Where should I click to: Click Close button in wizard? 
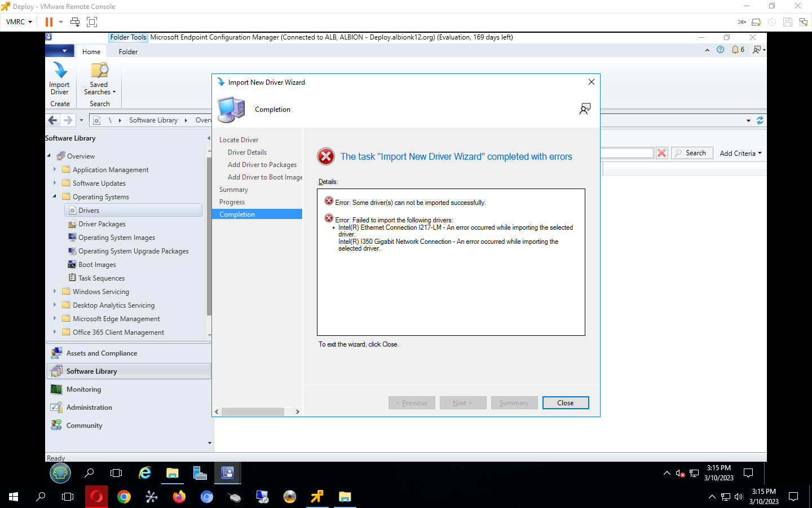pyautogui.click(x=566, y=403)
